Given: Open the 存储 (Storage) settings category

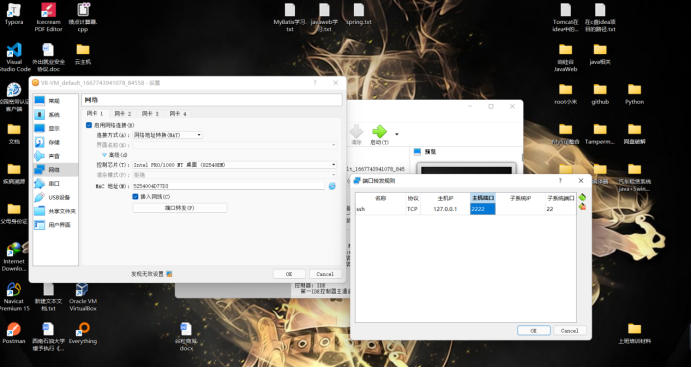Looking at the screenshot, I should 54,142.
